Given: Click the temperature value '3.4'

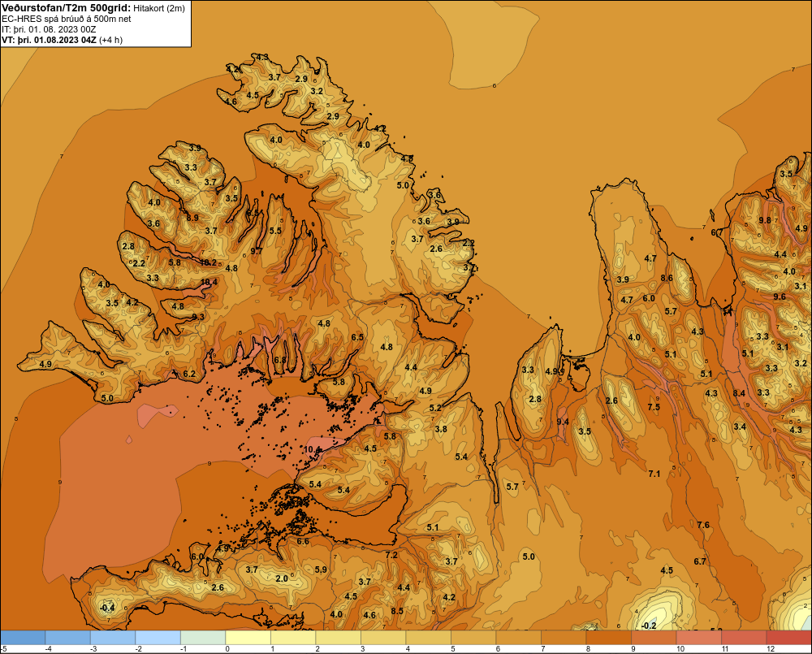Looking at the screenshot, I should click(740, 427).
